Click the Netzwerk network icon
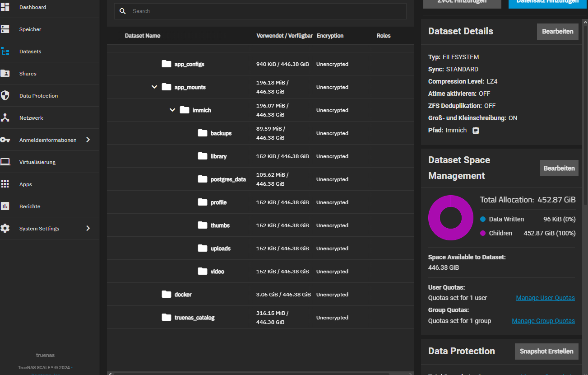Viewport: 588px width, 375px height. tap(5, 118)
